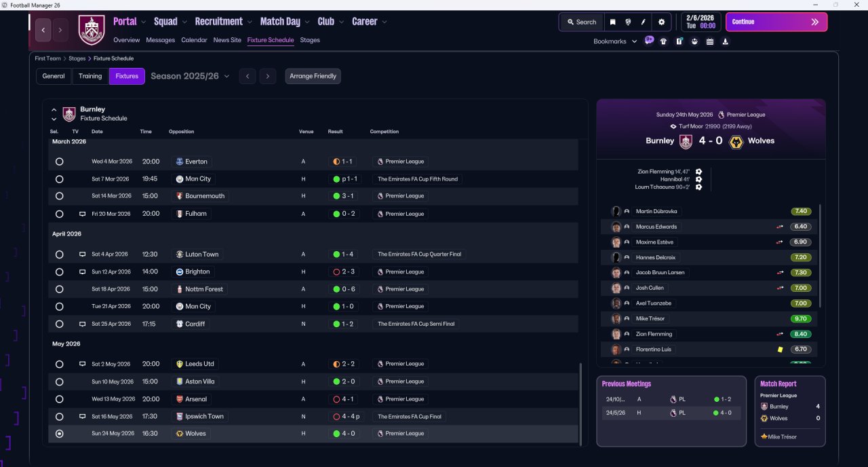Image resolution: width=868 pixels, height=467 pixels.
Task: Select the Wolves fixture radio button
Action: click(59, 434)
